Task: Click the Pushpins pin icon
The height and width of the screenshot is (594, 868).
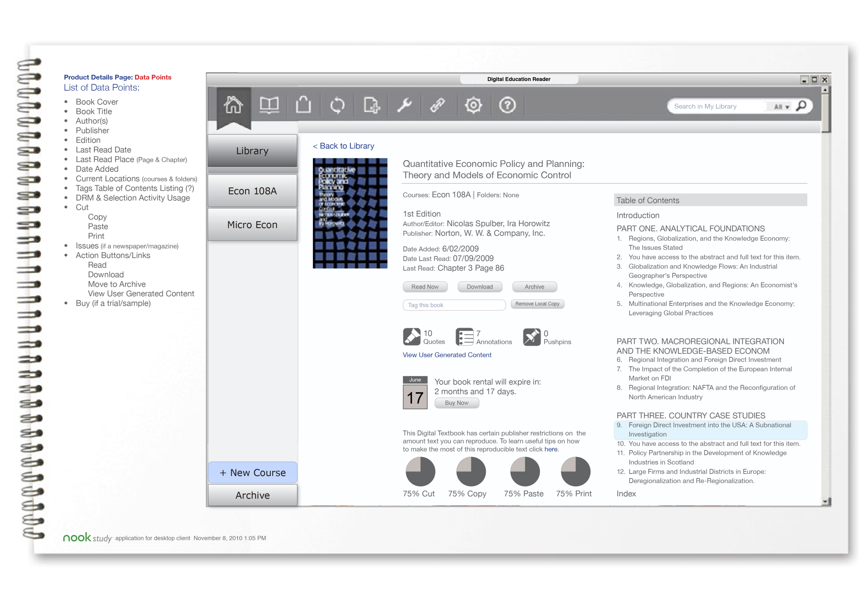Action: [x=532, y=337]
